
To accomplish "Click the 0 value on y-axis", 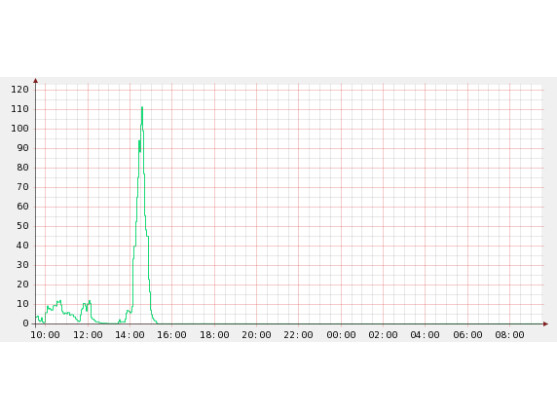I will coord(26,323).
